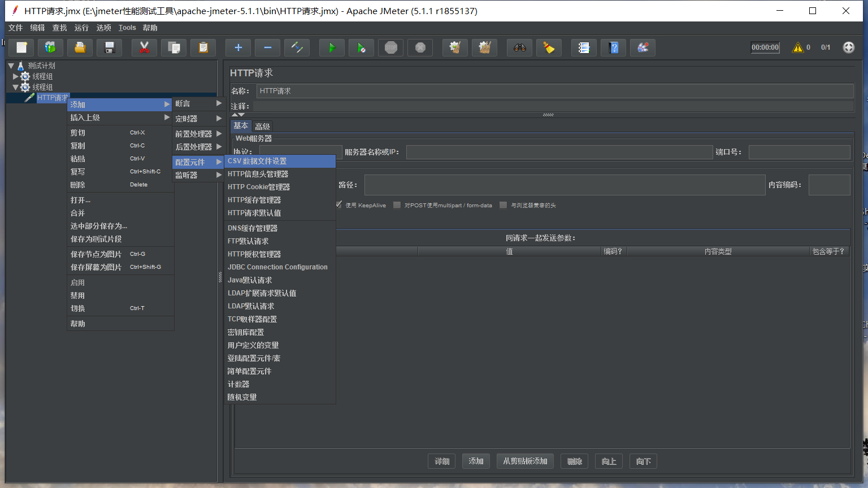Open the 文件 menu

(x=15, y=28)
